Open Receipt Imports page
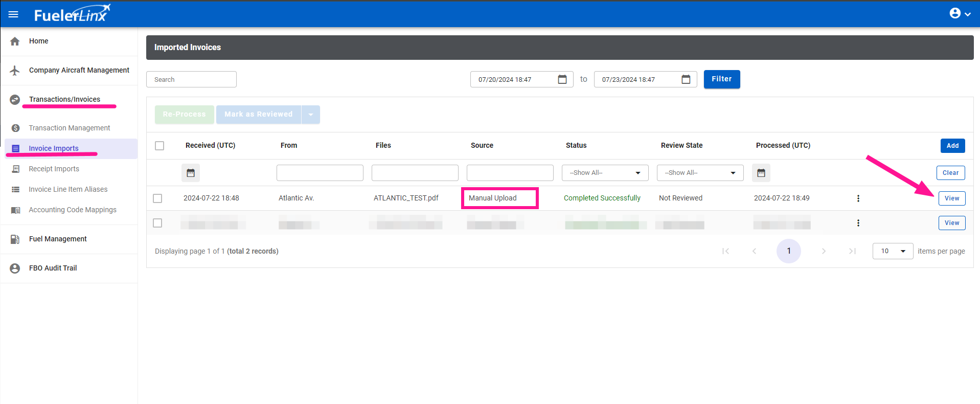This screenshot has height=404, width=980. 54,169
